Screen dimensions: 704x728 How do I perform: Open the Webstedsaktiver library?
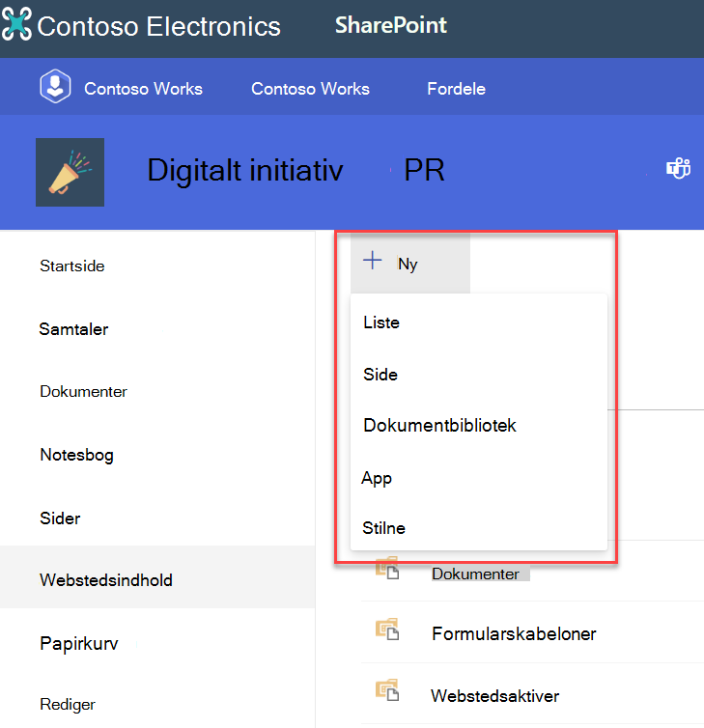pos(495,696)
